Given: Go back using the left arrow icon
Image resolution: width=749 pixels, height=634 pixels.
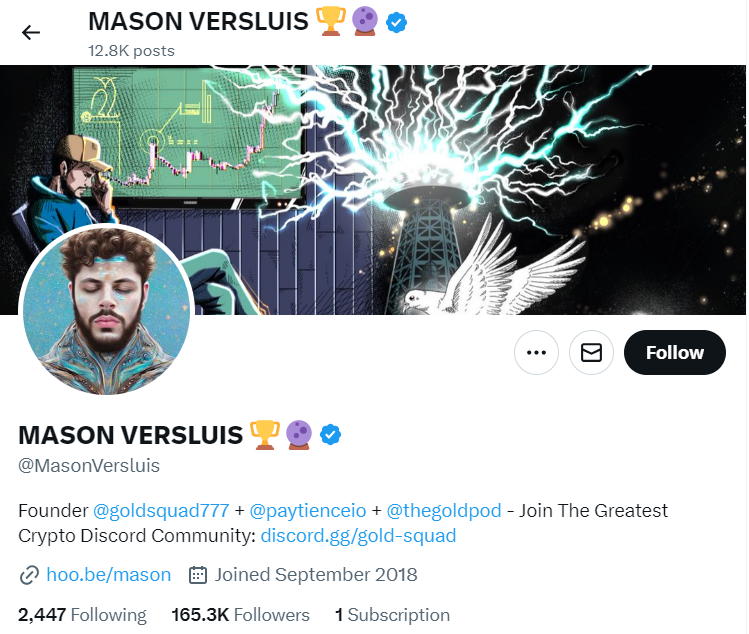Looking at the screenshot, I should tap(31, 32).
